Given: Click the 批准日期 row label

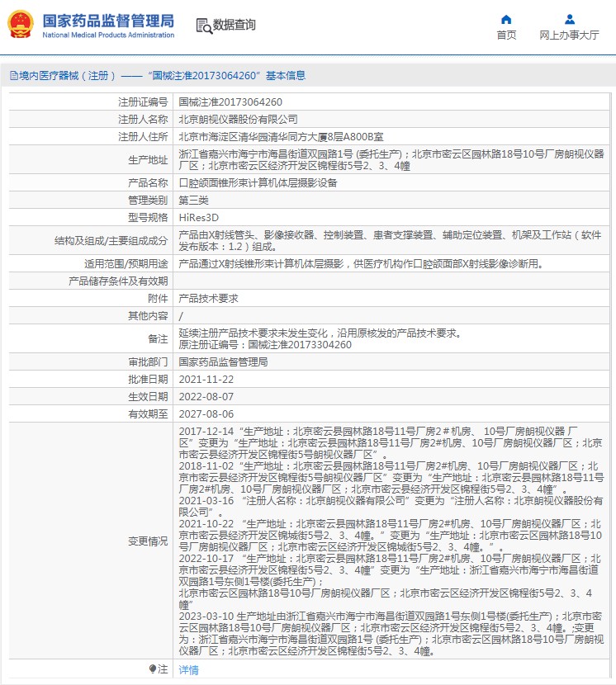Looking at the screenshot, I should click(148, 379).
